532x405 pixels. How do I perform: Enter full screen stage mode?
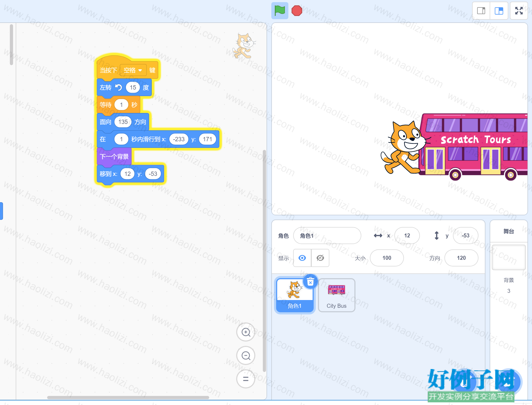click(x=519, y=11)
